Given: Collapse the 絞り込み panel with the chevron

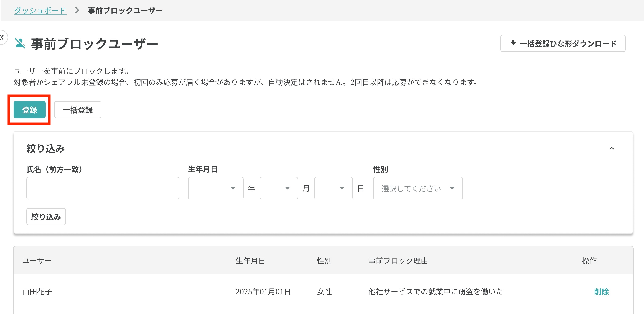Looking at the screenshot, I should pos(612,148).
